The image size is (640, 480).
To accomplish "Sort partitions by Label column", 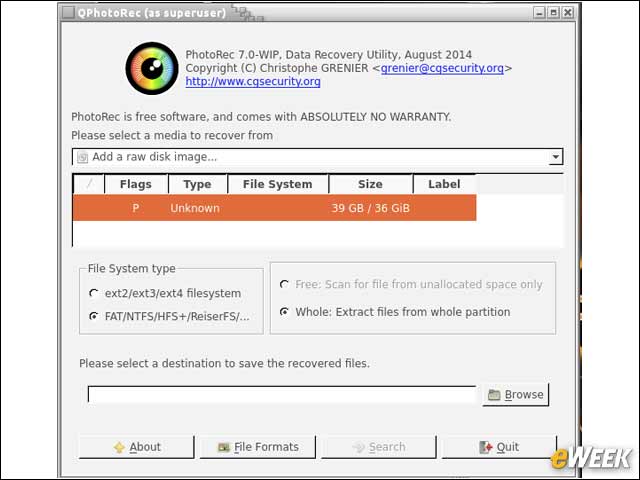I will tap(444, 184).
